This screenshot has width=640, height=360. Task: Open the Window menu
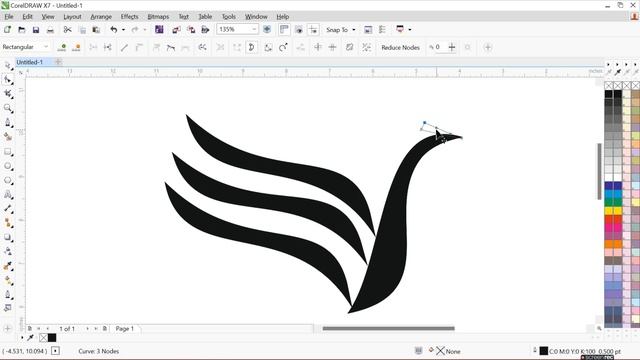click(256, 17)
